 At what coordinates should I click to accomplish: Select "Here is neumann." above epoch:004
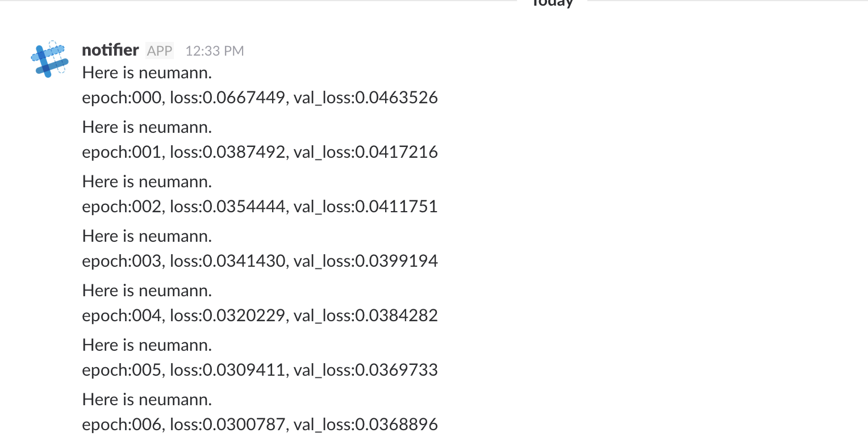point(147,291)
